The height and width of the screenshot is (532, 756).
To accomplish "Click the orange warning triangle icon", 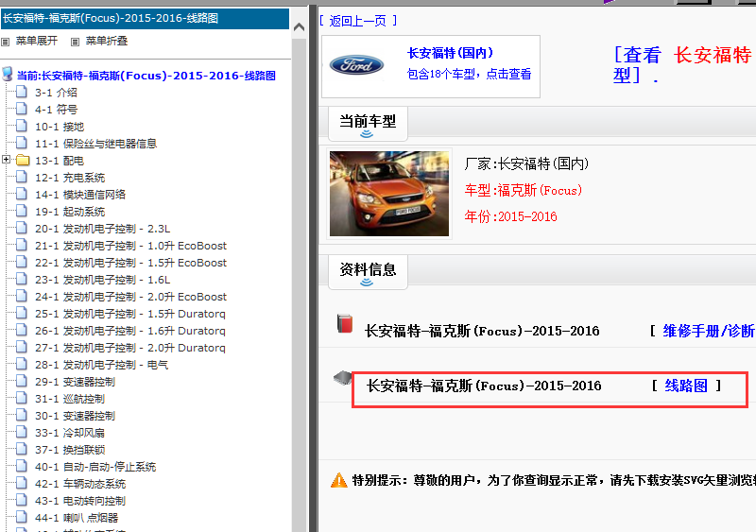I will [x=339, y=480].
